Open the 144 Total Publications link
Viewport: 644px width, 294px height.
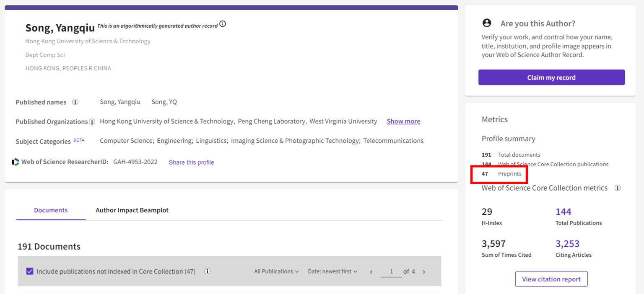pyautogui.click(x=563, y=212)
